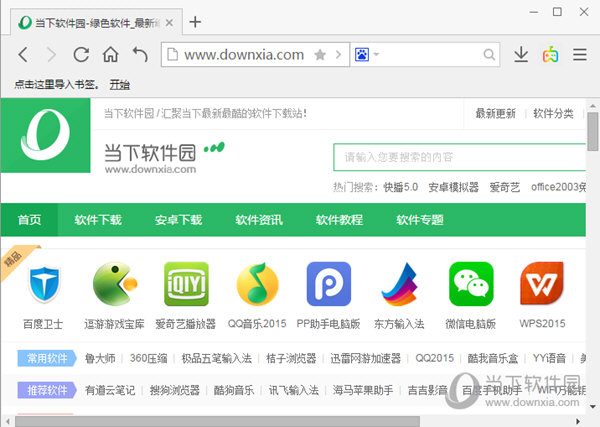Viewport: 600px width, 427px height.
Task: Click the 软件分类 link
Action: [553, 114]
